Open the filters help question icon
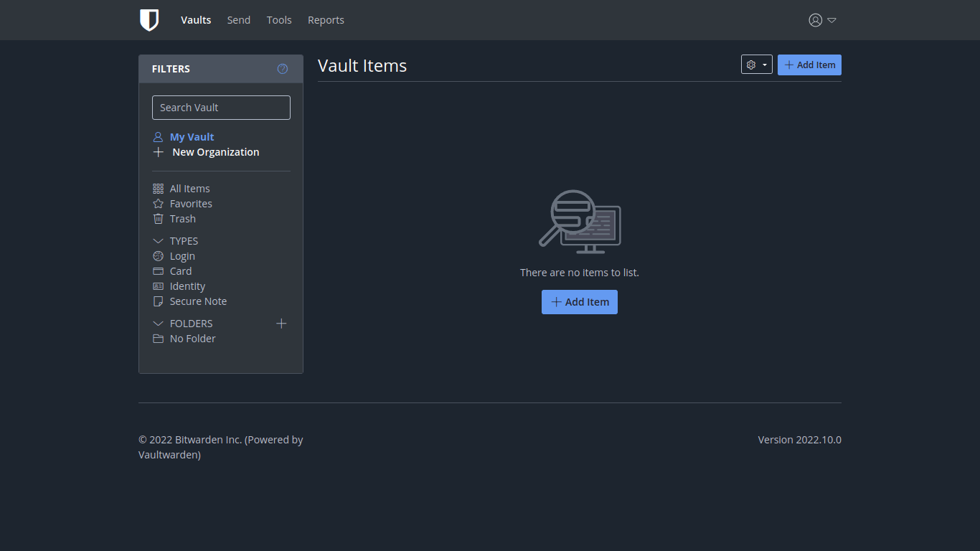Screen dimensions: 980x551 coord(283,69)
